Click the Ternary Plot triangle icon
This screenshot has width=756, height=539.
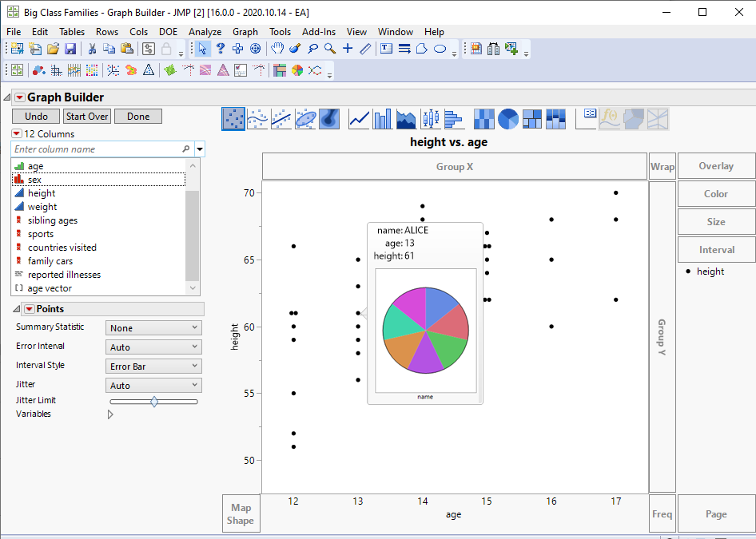[149, 71]
